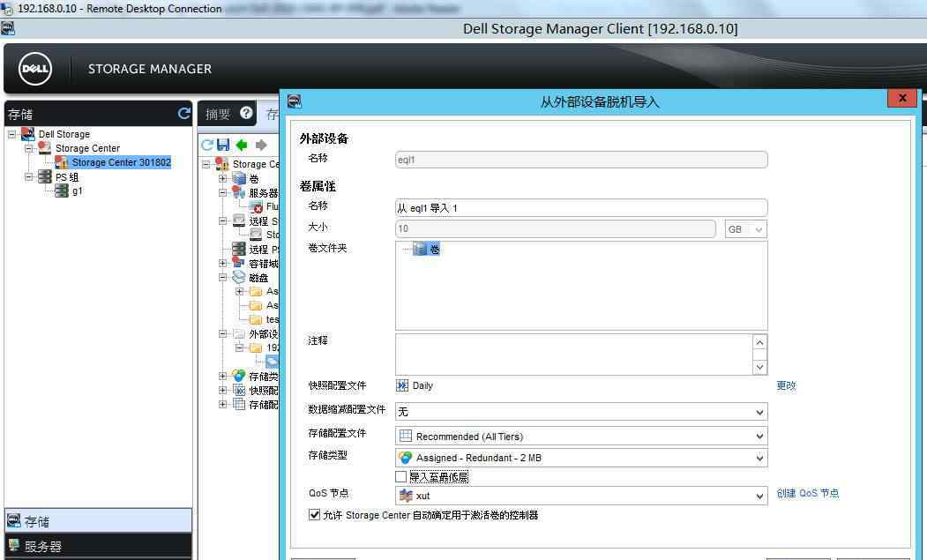Click the 大小 size field
Viewport: 927px width, 560px height.
[556, 228]
